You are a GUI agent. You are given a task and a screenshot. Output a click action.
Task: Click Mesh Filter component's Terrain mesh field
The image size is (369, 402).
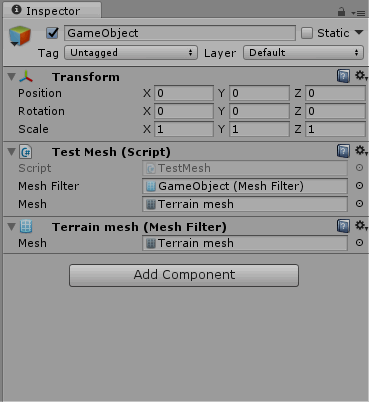245,243
